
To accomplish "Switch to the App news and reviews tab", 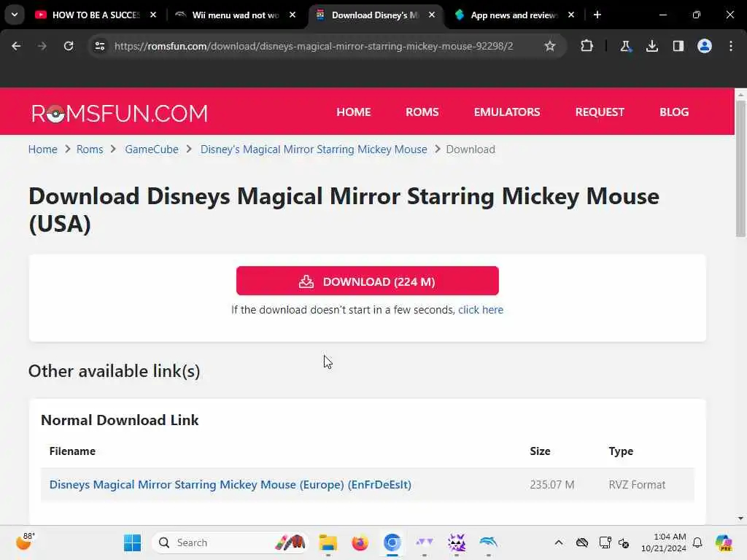I will coord(514,15).
